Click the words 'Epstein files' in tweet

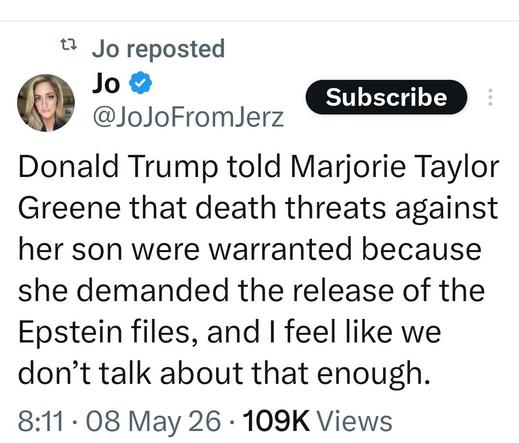tap(104, 332)
